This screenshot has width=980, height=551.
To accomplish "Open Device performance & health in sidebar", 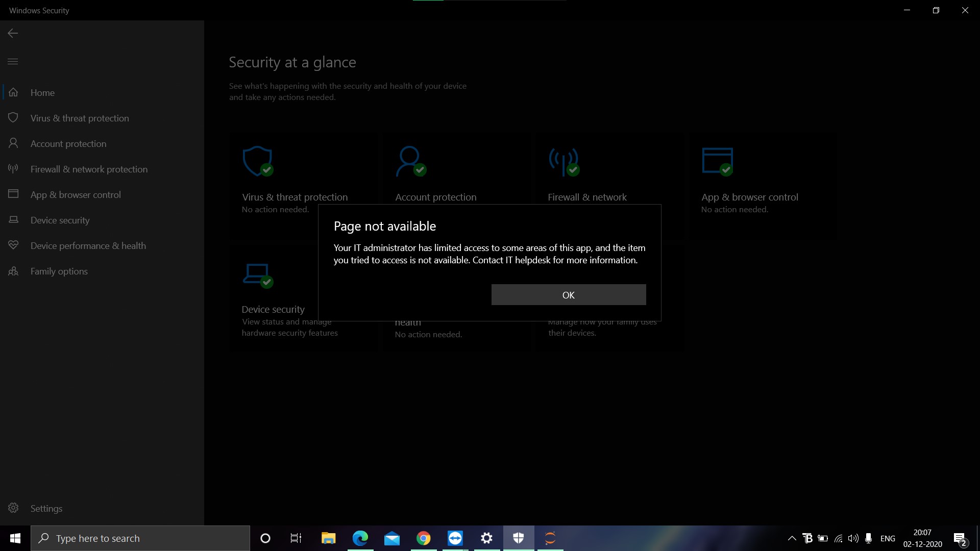I will pos(102,245).
